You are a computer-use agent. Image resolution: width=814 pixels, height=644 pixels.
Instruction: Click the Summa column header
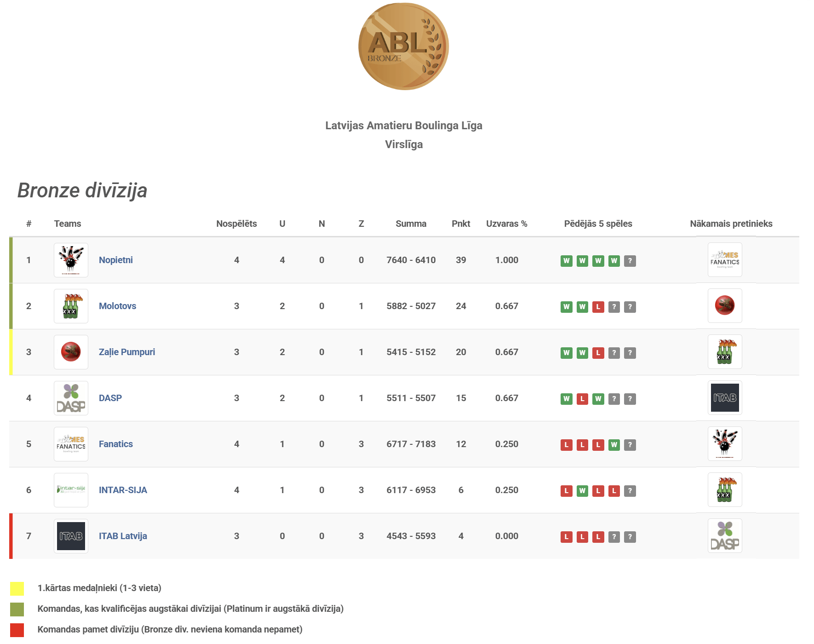click(x=411, y=224)
